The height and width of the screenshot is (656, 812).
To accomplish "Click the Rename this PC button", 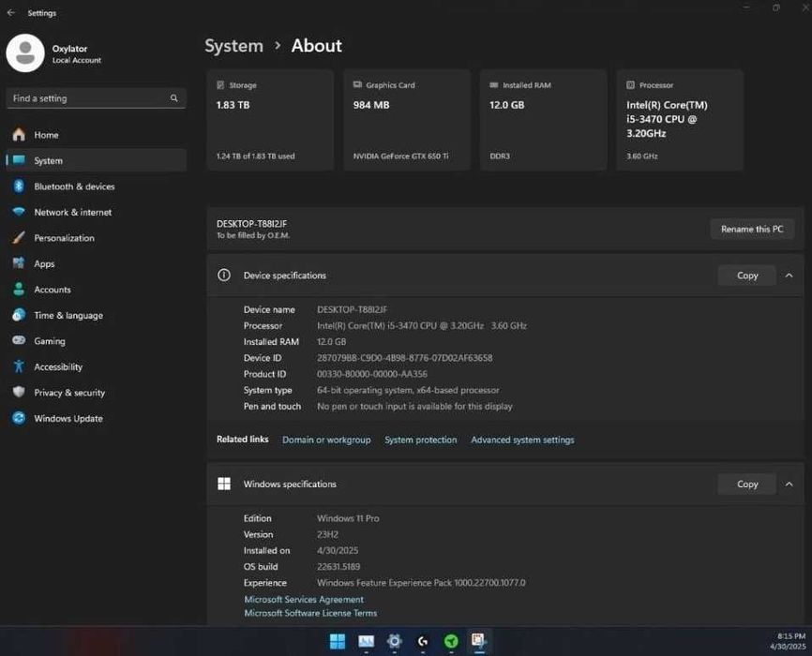I will [x=751, y=229].
